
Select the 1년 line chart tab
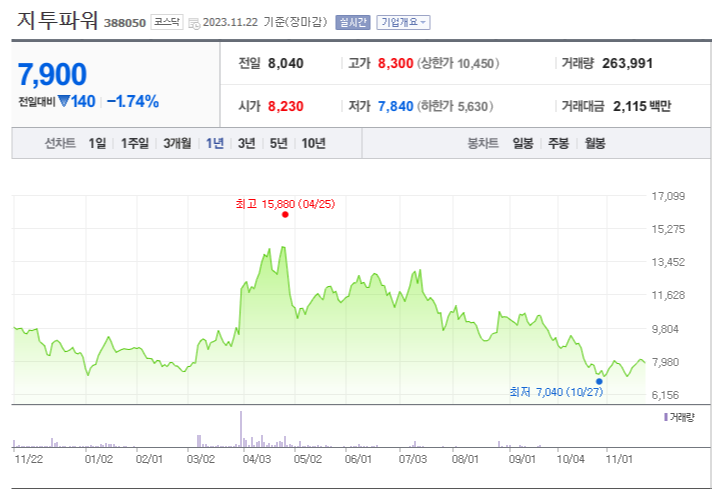pyautogui.click(x=215, y=143)
